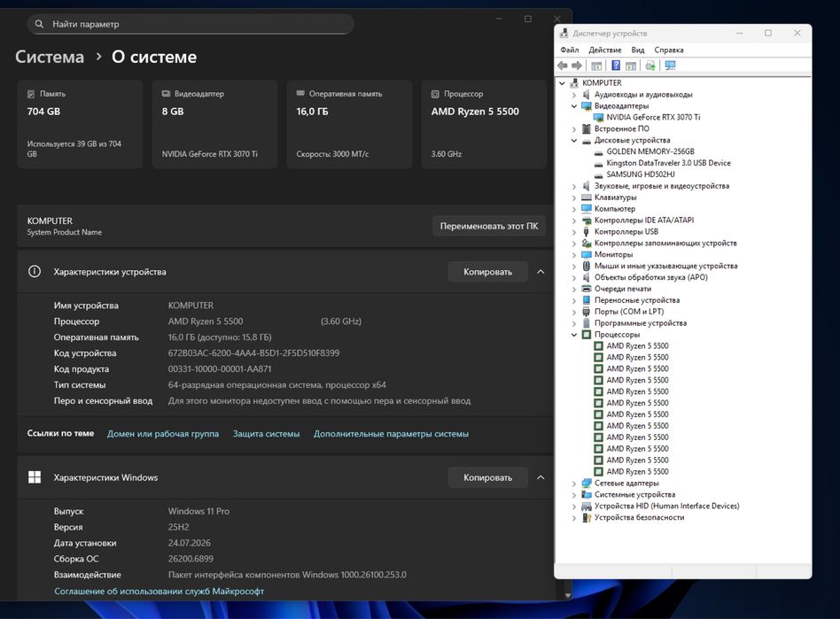Click the Код устройства value 672B03AC-6200-4AA4-B5D1-2F5D510F8399
Screen dimensions: 840x619
click(x=254, y=352)
